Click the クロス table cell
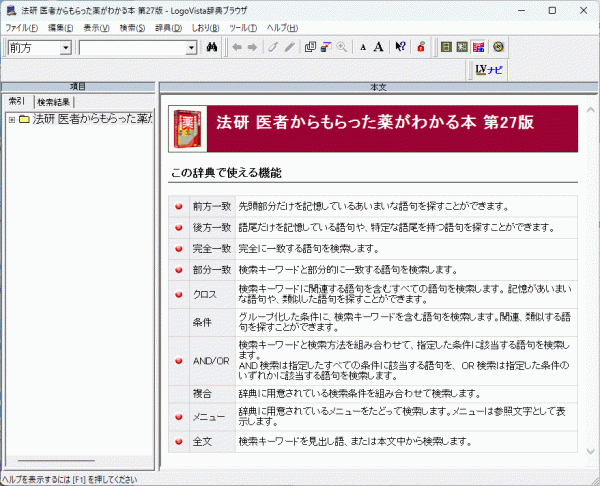The width and height of the screenshot is (600, 486). pyautogui.click(x=212, y=294)
